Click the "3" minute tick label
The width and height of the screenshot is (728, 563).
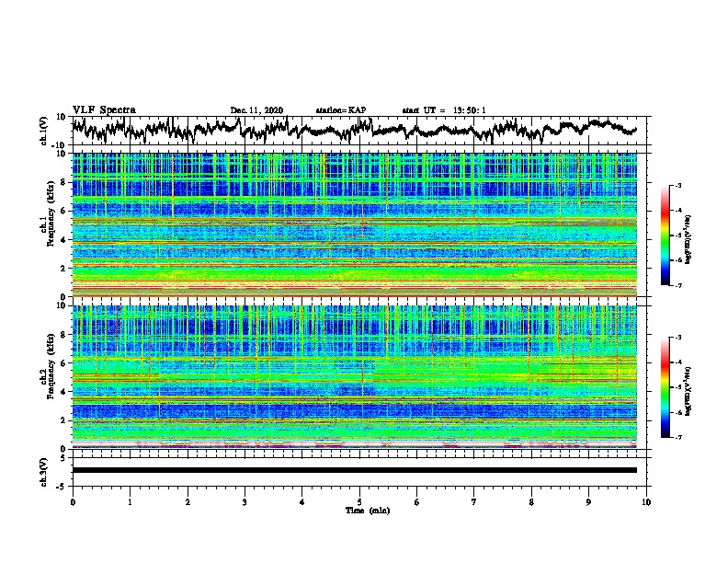coord(245,502)
